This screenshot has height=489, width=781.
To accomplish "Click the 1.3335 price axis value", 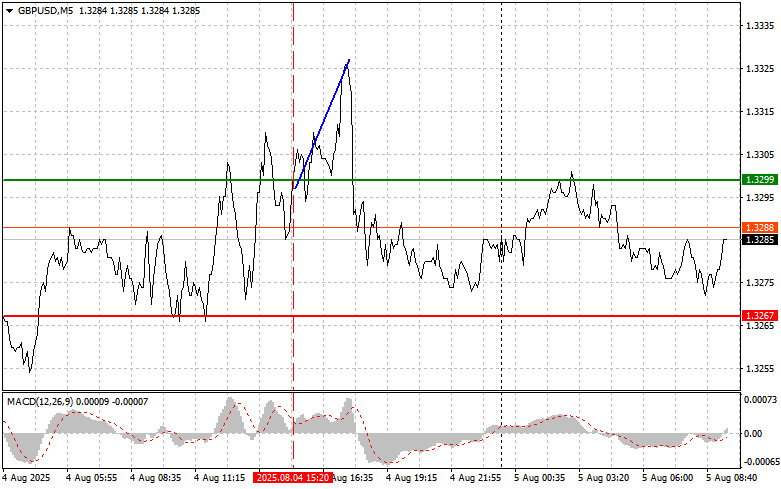I will click(760, 26).
